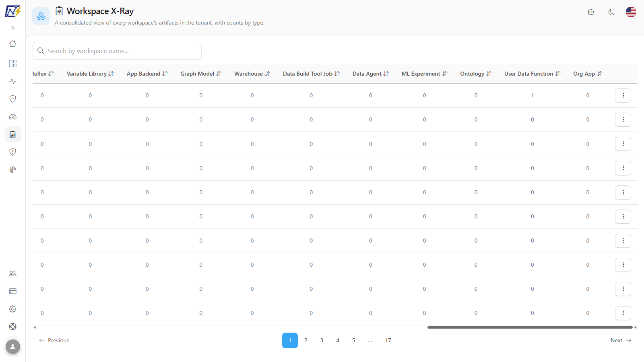The image size is (644, 362).
Task: Sort by Org App column
Action: tap(588, 74)
